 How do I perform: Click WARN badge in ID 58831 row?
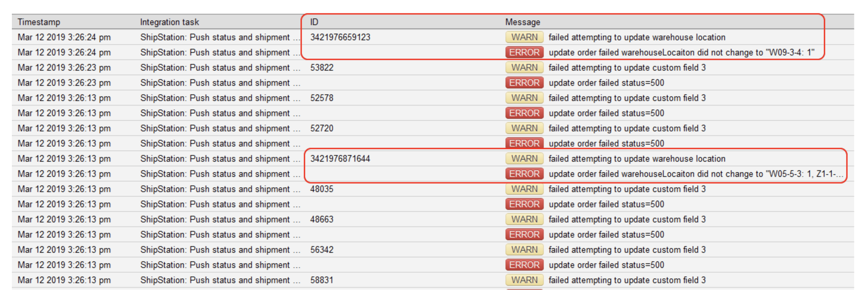click(x=524, y=280)
